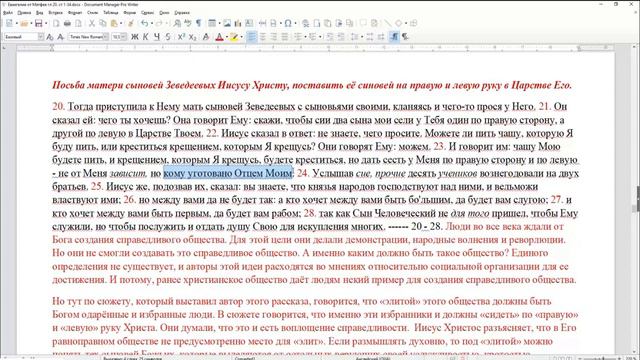The height and width of the screenshot is (360, 640).
Task: Toggle formatting marks pilcrow icon
Action: pyautogui.click(x=198, y=24)
